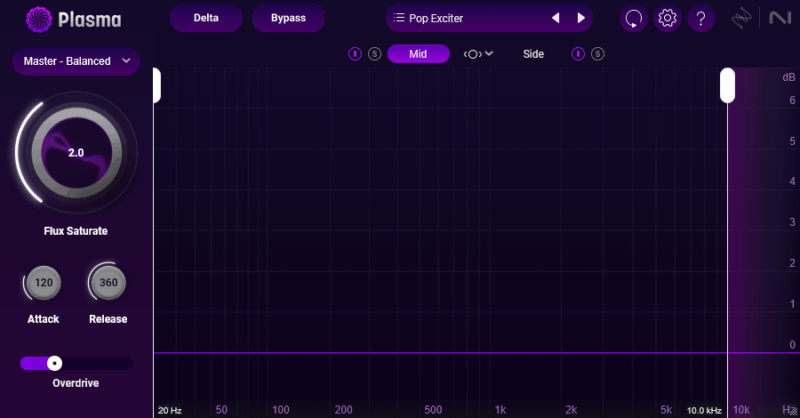The height and width of the screenshot is (418, 800).
Task: Click the circular reset/undo history icon
Action: pyautogui.click(x=634, y=18)
